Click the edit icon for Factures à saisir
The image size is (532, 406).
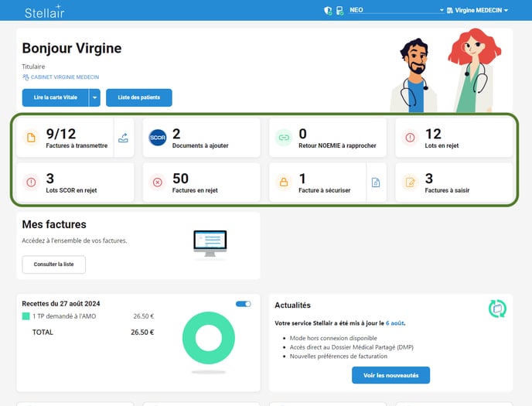pos(410,183)
